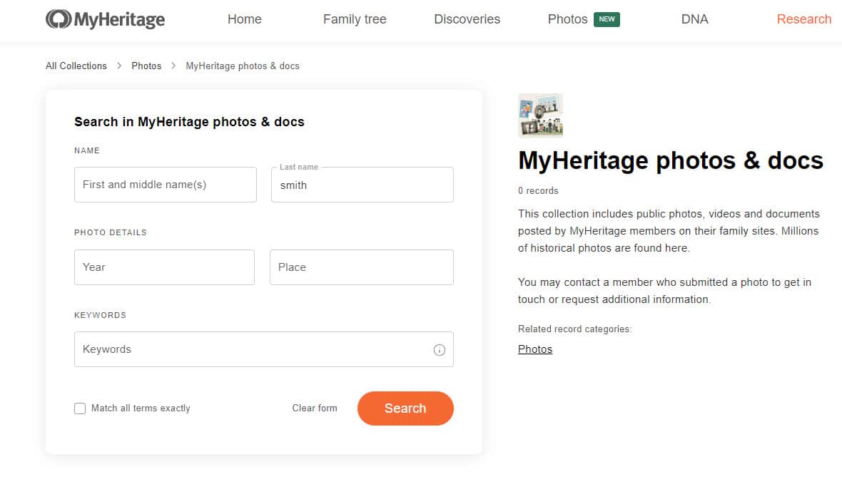Image resolution: width=842 pixels, height=504 pixels.
Task: Click the collection photos thumbnail image
Action: [540, 115]
